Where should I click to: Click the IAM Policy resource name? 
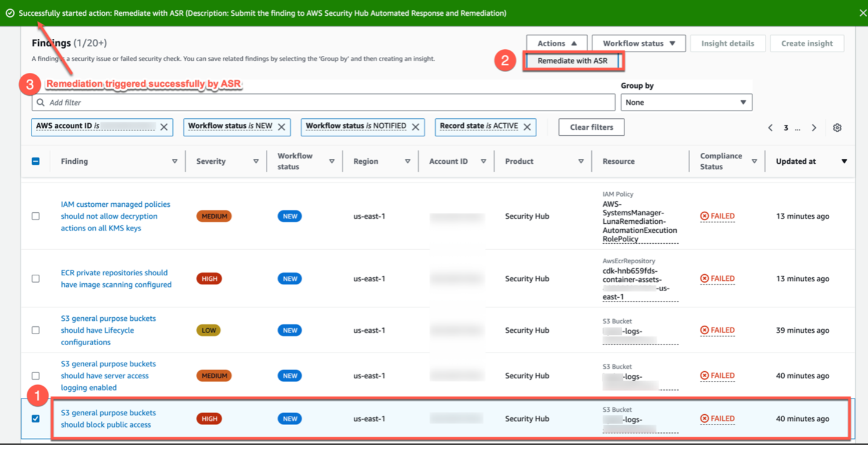640,221
